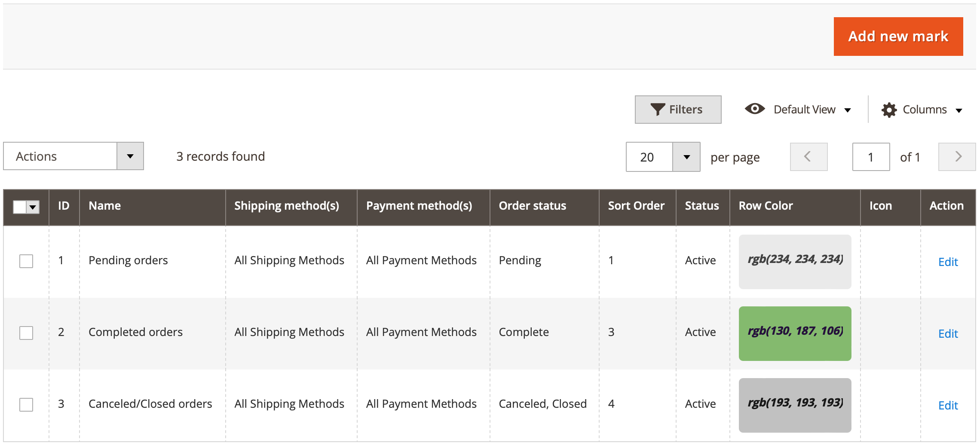Click the Row Color column header
The width and height of the screenshot is (980, 446).
795,207
